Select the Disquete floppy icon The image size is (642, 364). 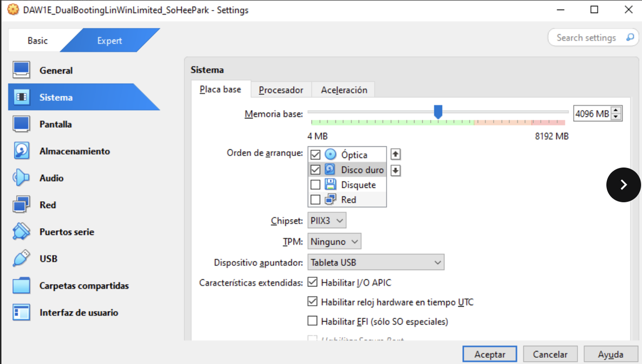pos(330,185)
